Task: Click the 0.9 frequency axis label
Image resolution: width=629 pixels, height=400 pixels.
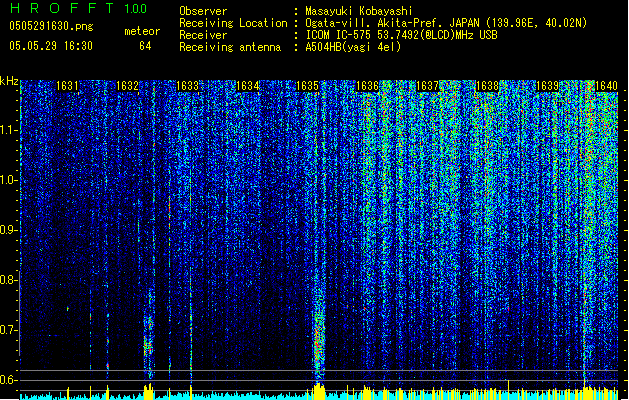Action: 8,230
